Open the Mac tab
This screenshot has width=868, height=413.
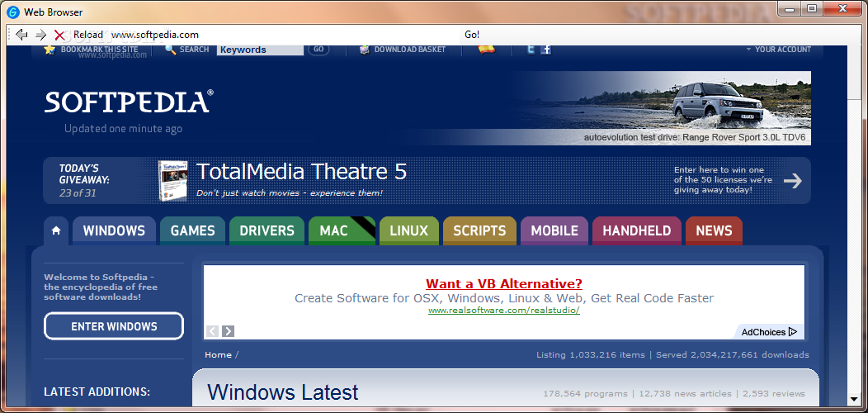(x=342, y=230)
